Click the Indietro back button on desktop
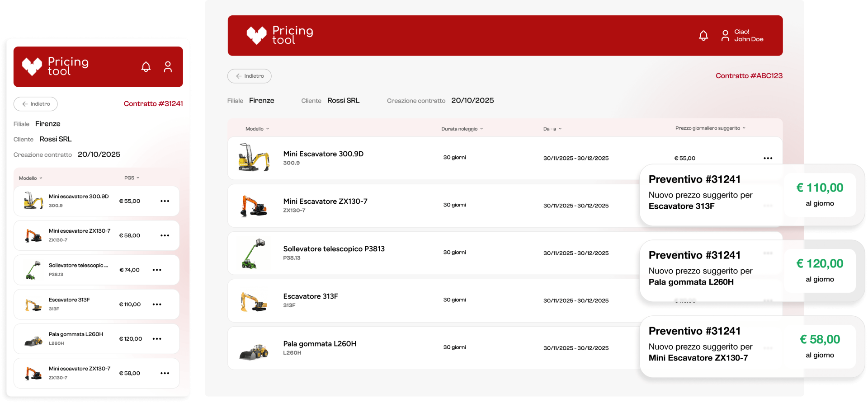Screen dimensions: 868x403 tap(250, 76)
